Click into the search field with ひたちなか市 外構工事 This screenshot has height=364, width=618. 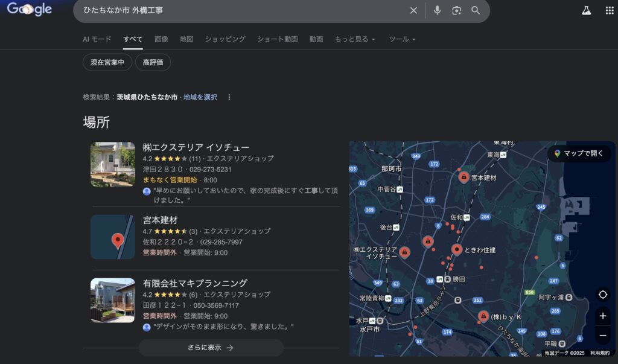point(244,11)
